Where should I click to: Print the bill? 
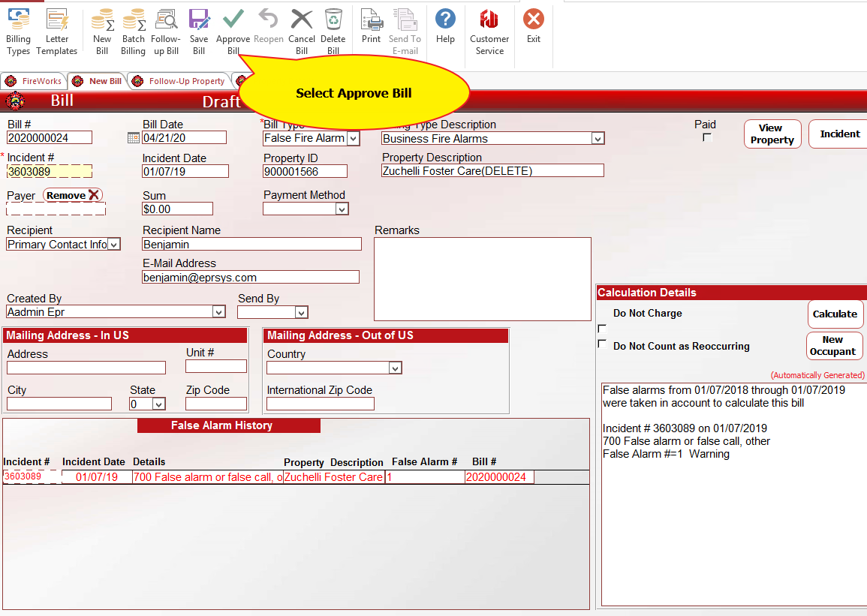coord(371,26)
